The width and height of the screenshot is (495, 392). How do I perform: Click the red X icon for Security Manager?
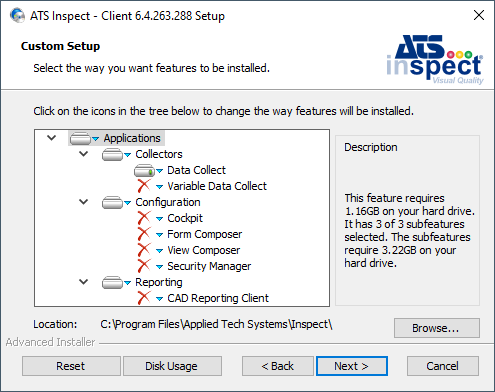pyautogui.click(x=144, y=266)
